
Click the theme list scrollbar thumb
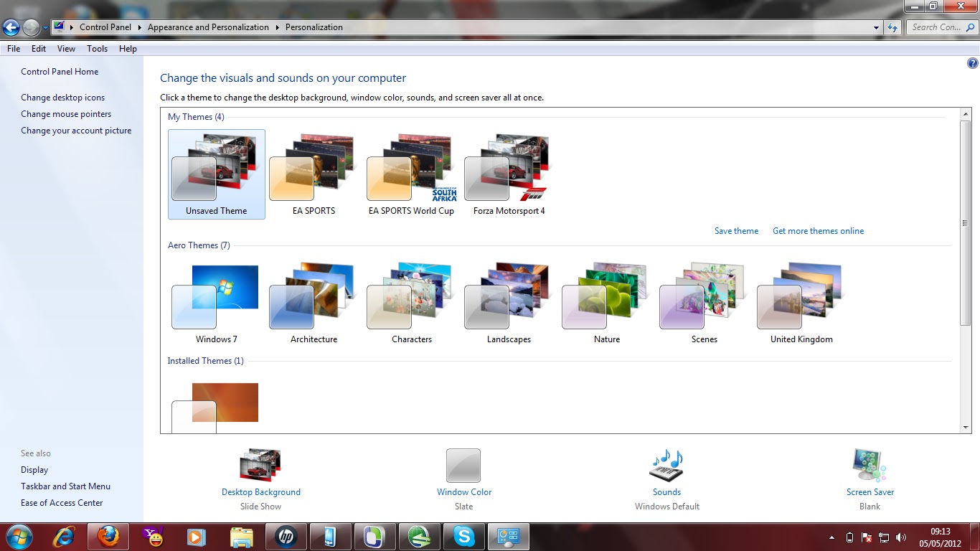(x=966, y=222)
